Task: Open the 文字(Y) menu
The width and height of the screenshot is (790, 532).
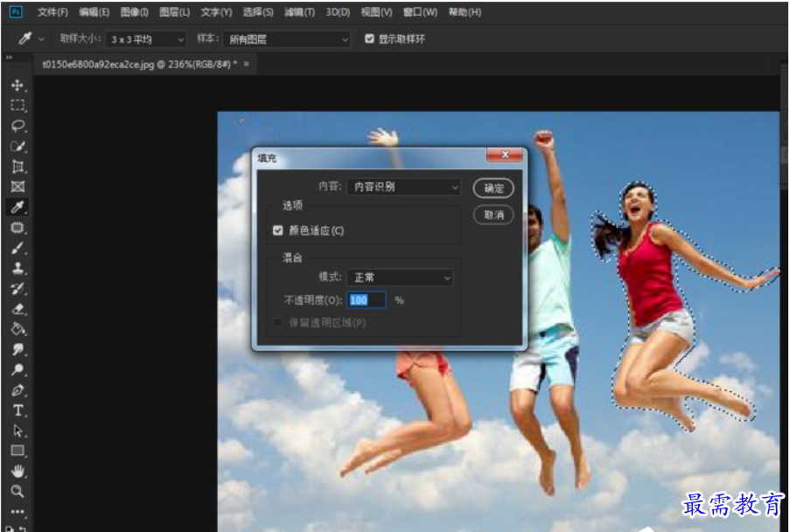Action: pyautogui.click(x=216, y=12)
